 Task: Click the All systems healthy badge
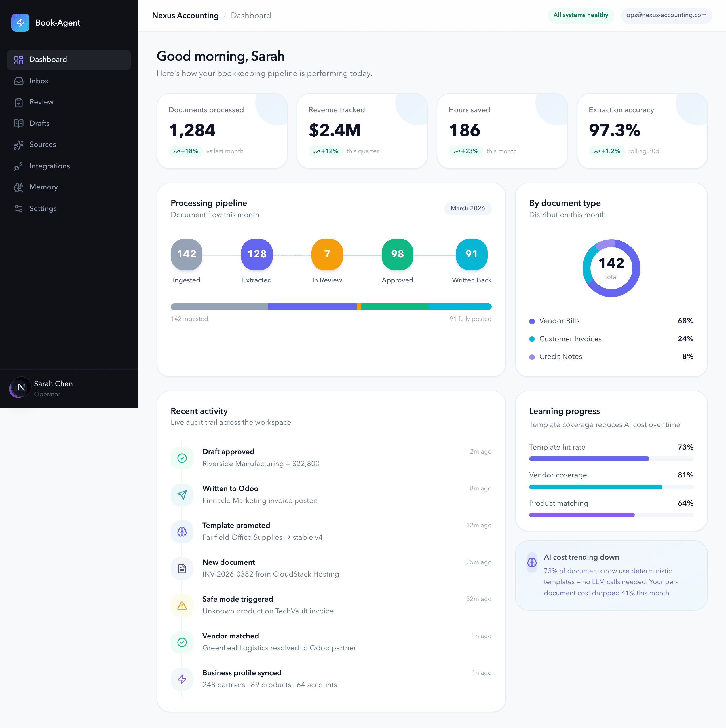pyautogui.click(x=581, y=15)
